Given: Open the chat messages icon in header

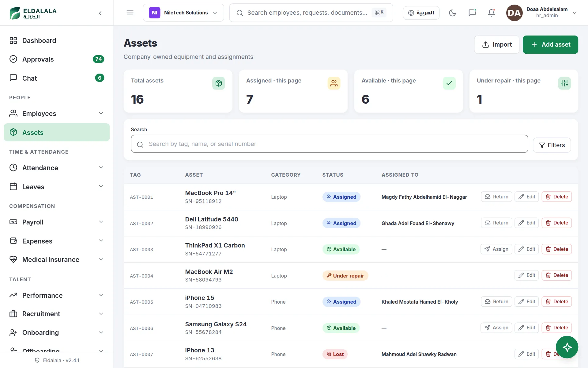Looking at the screenshot, I should coord(472,13).
